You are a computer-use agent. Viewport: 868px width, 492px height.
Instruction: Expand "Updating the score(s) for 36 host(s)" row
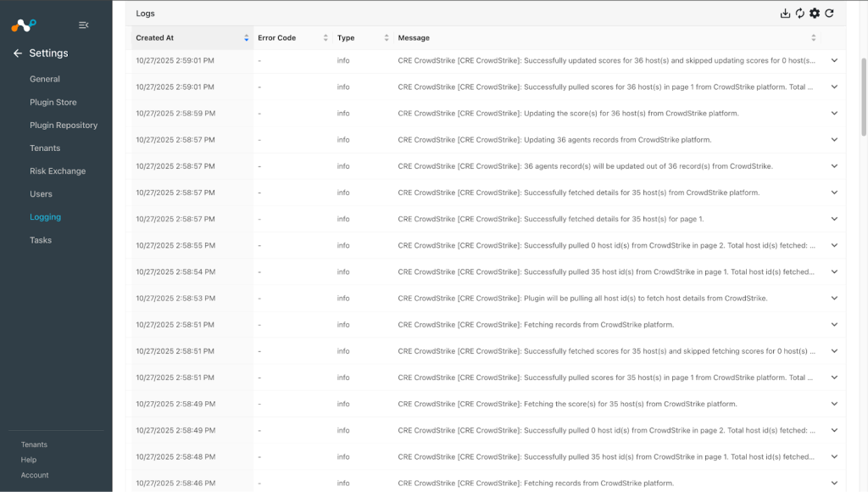pos(834,113)
